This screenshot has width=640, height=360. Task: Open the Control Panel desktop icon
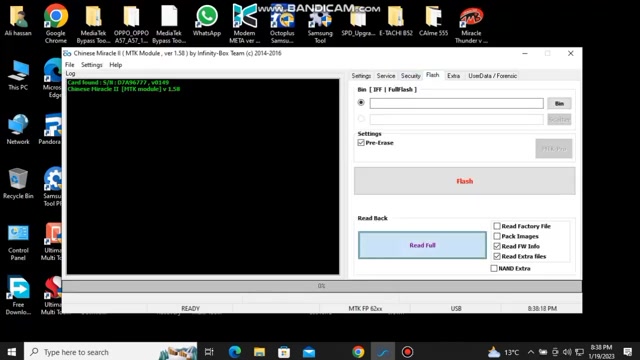tap(18, 242)
